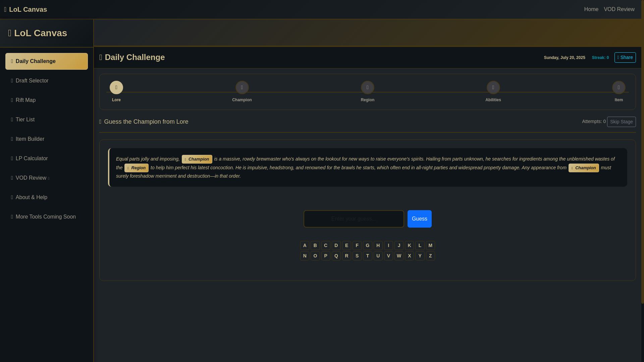The height and width of the screenshot is (362, 644).
Task: Select the Abilities stage circle icon
Action: click(493, 87)
